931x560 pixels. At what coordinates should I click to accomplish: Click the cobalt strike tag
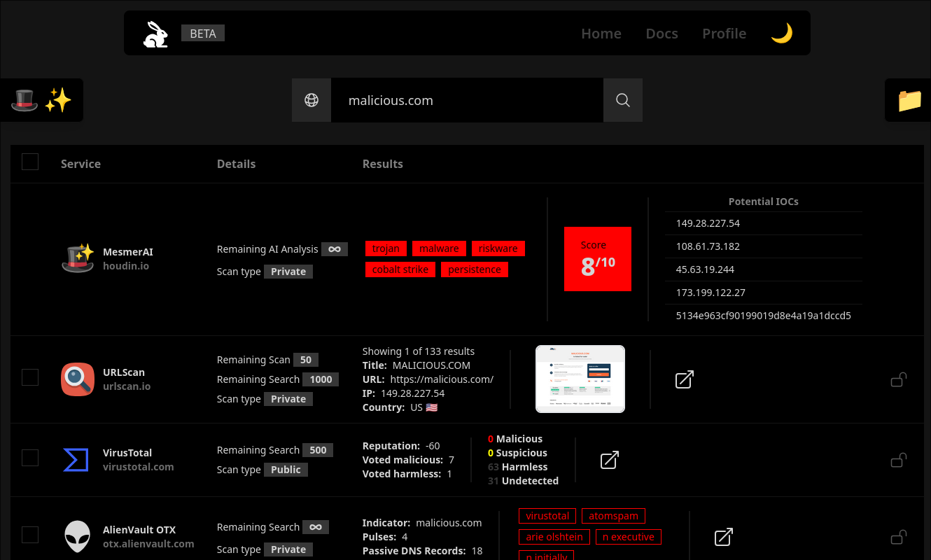tap(400, 269)
